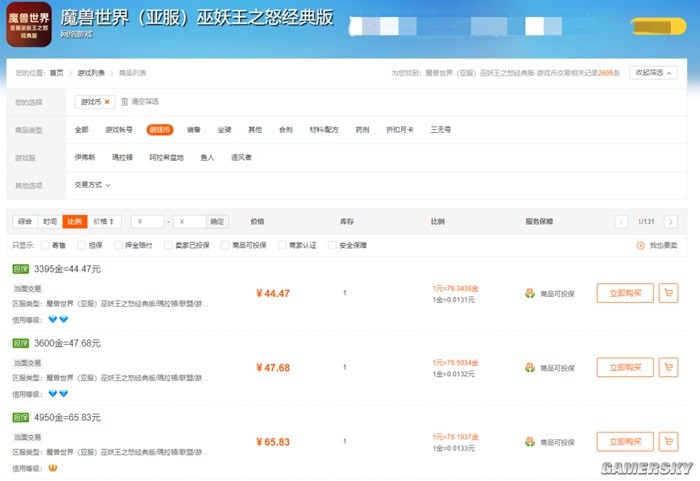The width and height of the screenshot is (700, 481).
Task: Click the yellow button at the header's right
Action: [658, 26]
